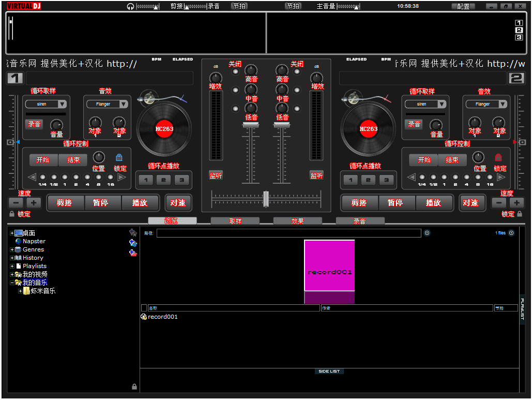Click the left deck padlock (锁定) icon
Viewport: 532px width, 400px height.
pyautogui.click(x=119, y=157)
